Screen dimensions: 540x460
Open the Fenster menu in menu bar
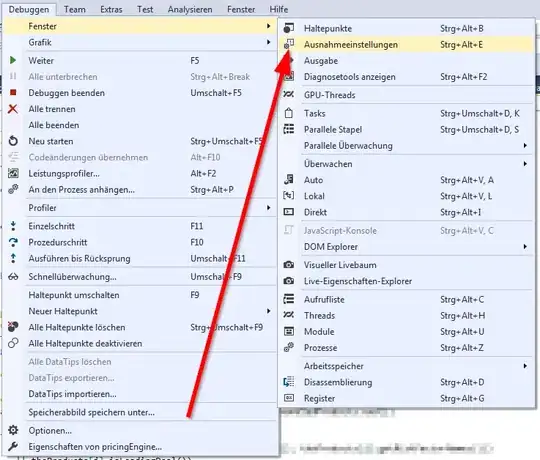[241, 9]
